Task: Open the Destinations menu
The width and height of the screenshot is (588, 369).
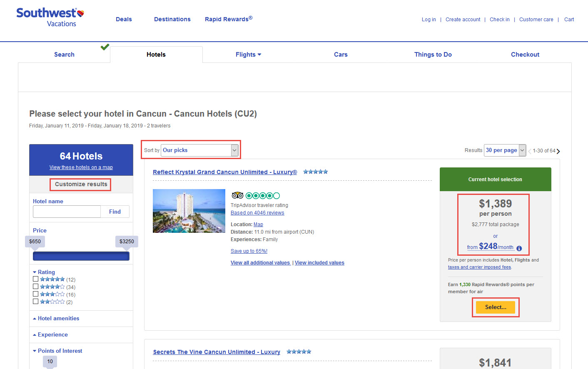Action: (x=172, y=19)
